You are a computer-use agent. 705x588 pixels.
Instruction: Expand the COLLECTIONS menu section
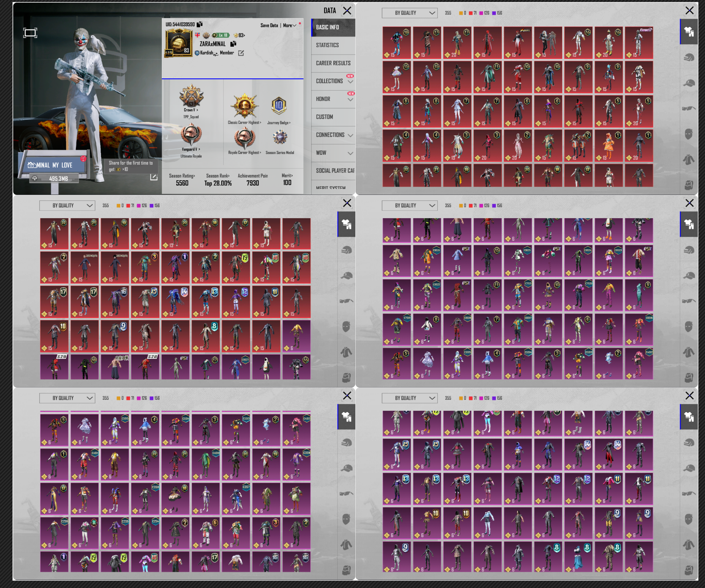[x=333, y=81]
